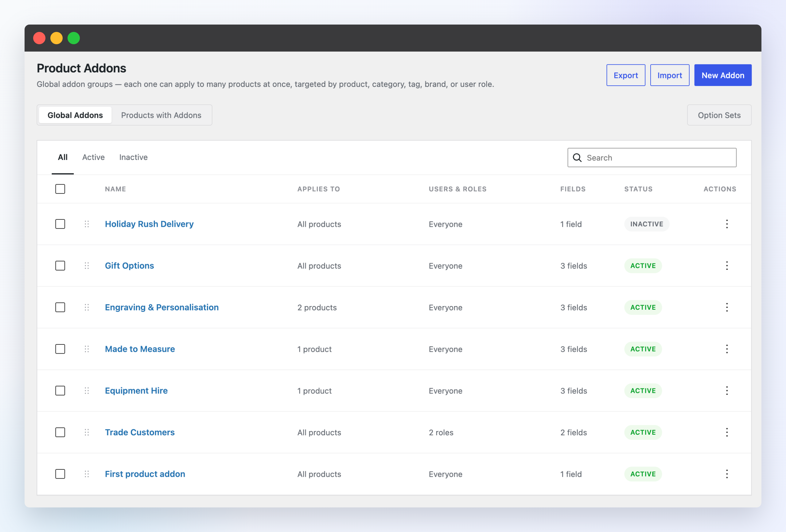This screenshot has height=532, width=786.
Task: Click '2 fields' in Trade Customers row
Action: click(573, 432)
